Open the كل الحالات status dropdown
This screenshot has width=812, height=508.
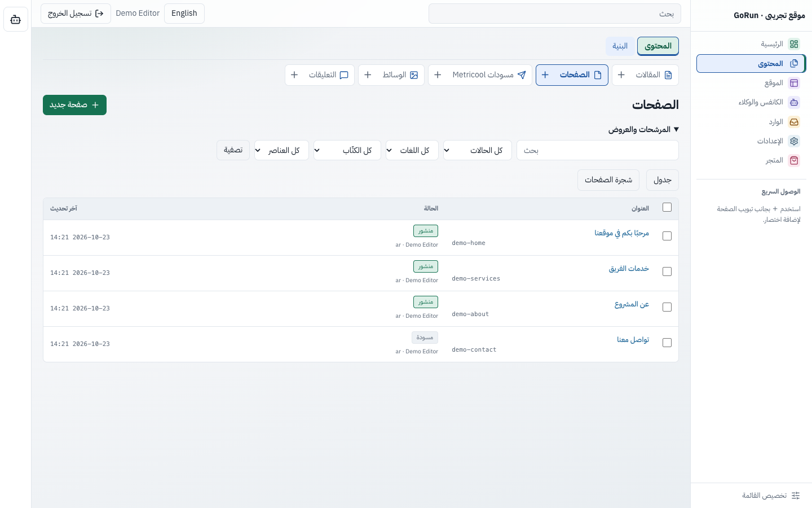477,150
